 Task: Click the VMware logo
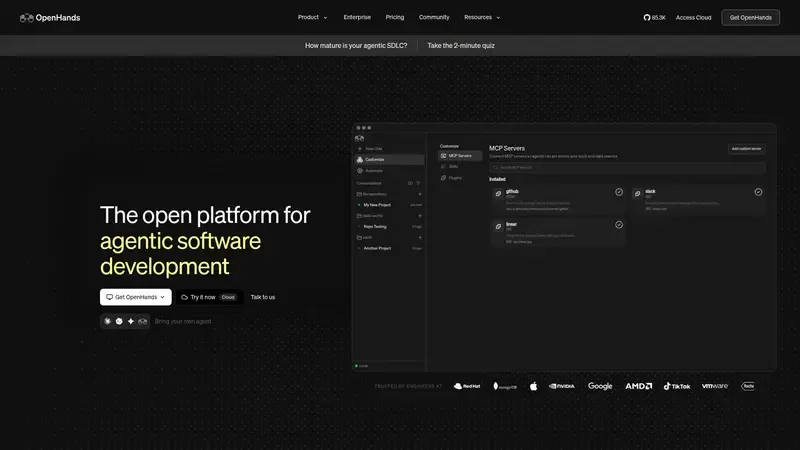[715, 386]
